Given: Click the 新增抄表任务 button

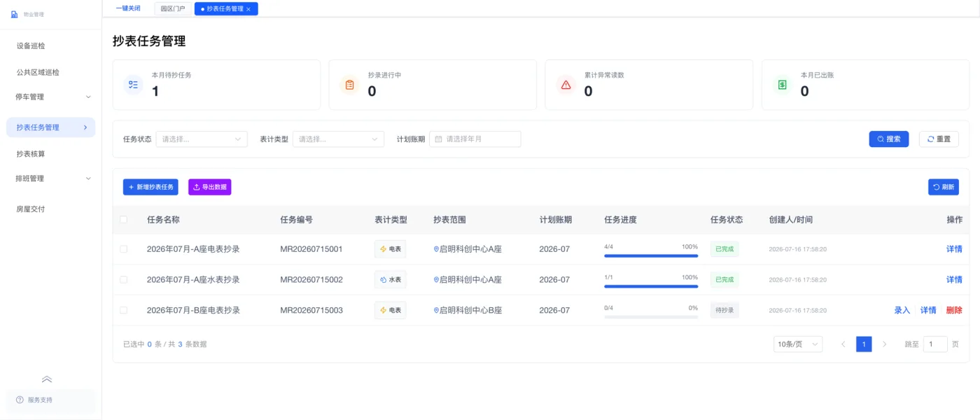Looking at the screenshot, I should click(x=150, y=187).
